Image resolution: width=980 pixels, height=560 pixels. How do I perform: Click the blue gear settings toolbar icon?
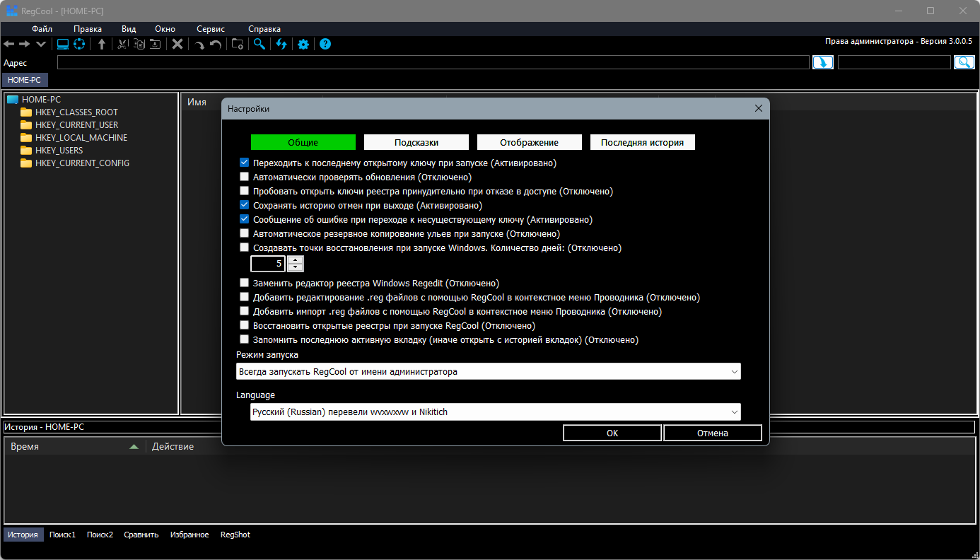[x=303, y=45]
